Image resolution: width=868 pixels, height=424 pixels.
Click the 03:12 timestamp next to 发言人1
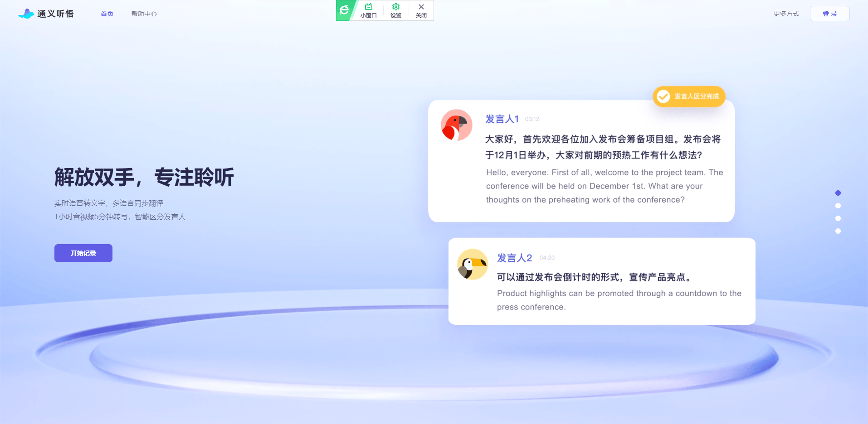(532, 119)
